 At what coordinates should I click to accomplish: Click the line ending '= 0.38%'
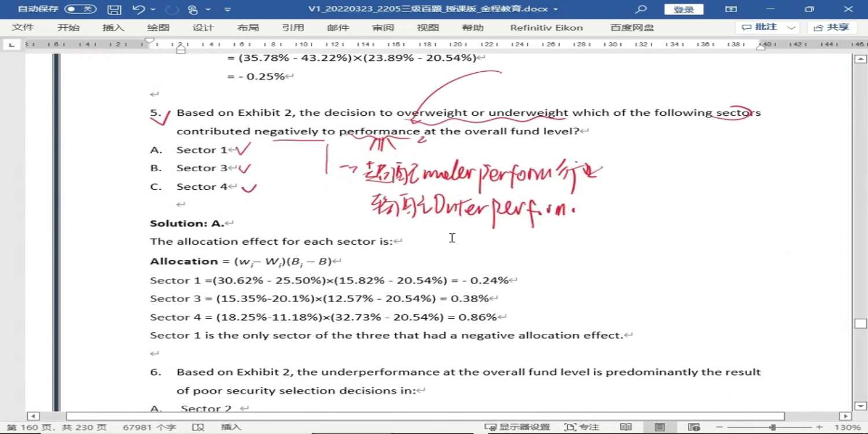point(319,299)
